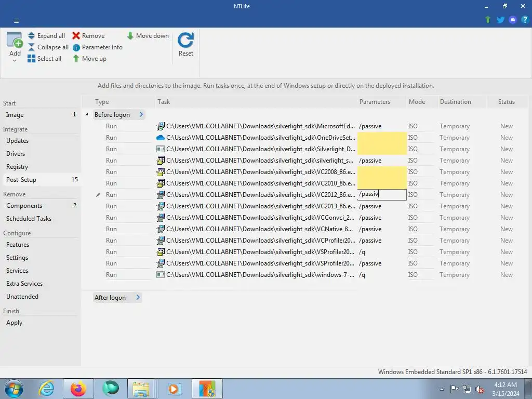
Task: Select the VCNative_8... task path
Action: (x=260, y=229)
